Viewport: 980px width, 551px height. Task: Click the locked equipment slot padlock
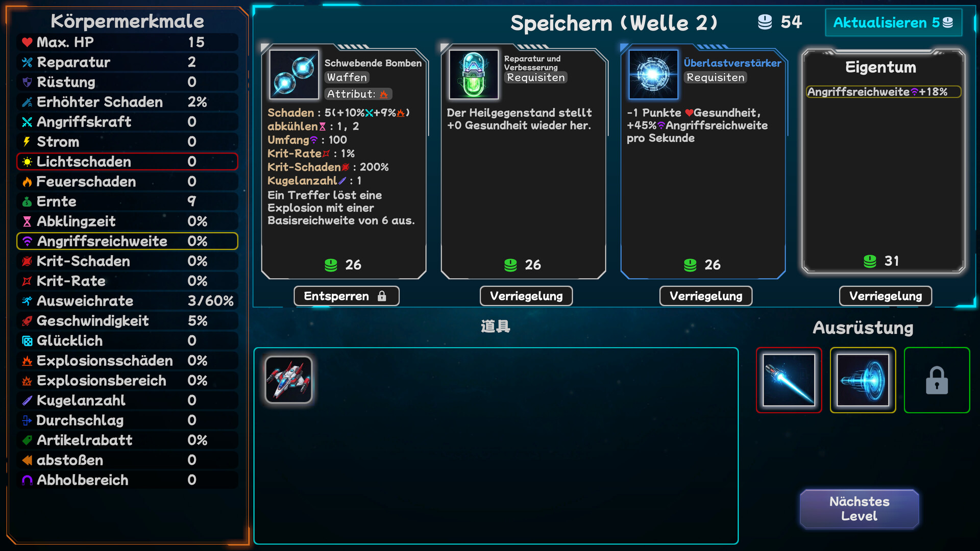[x=937, y=380]
